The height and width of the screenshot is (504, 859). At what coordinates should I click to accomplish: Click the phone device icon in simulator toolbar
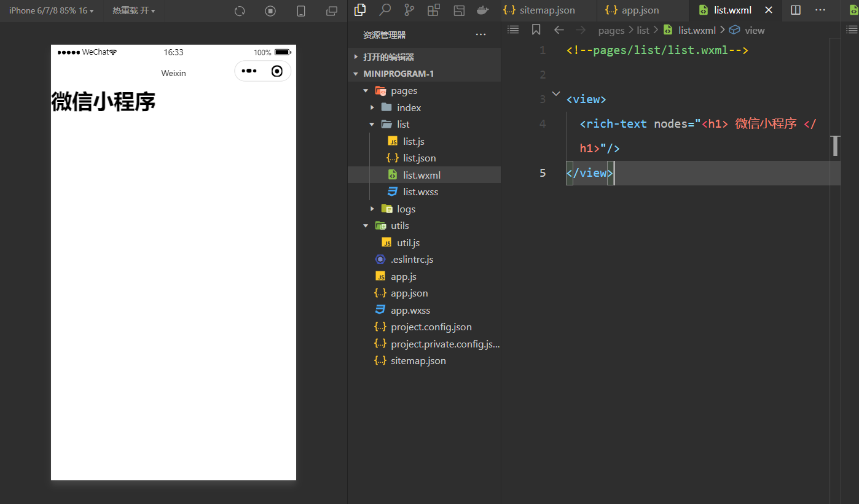pos(301,11)
